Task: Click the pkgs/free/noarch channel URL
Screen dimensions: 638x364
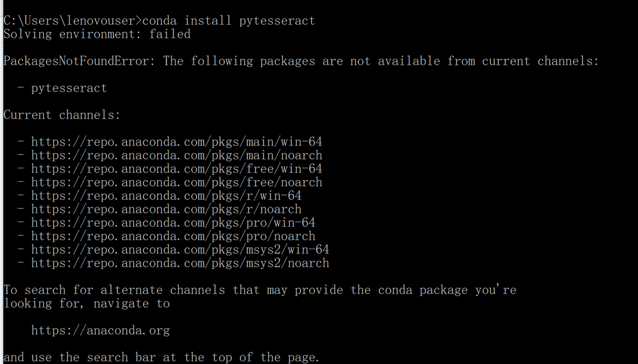Action: pos(177,182)
